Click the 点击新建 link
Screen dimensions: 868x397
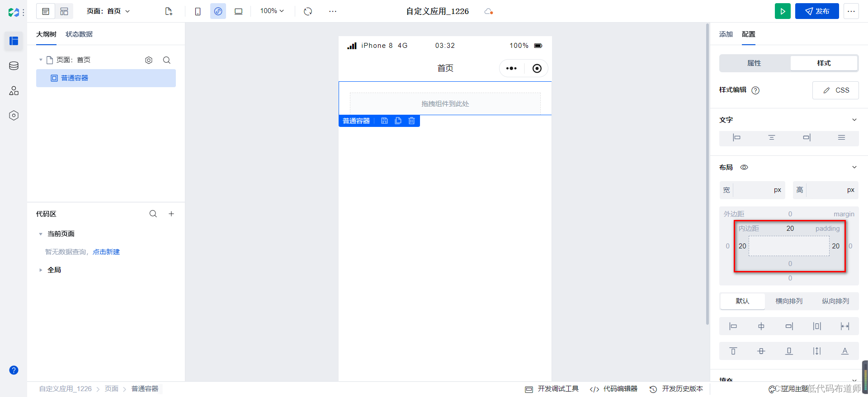point(106,252)
